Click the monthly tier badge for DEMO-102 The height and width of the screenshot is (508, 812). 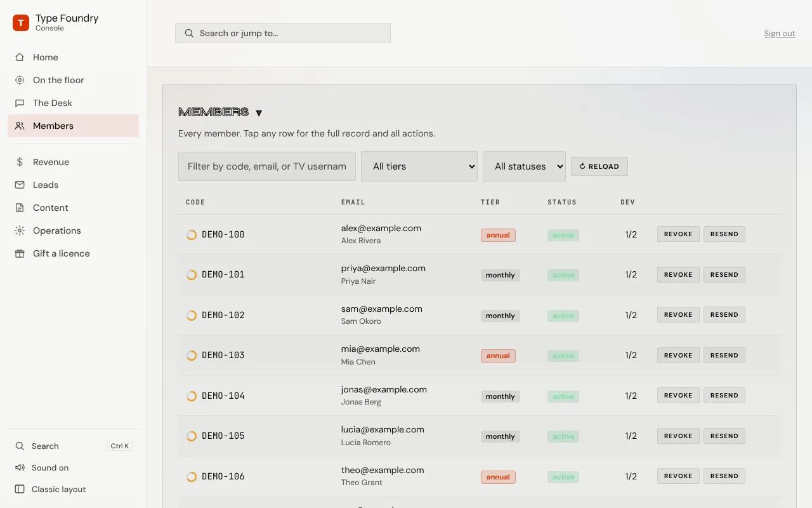point(501,316)
